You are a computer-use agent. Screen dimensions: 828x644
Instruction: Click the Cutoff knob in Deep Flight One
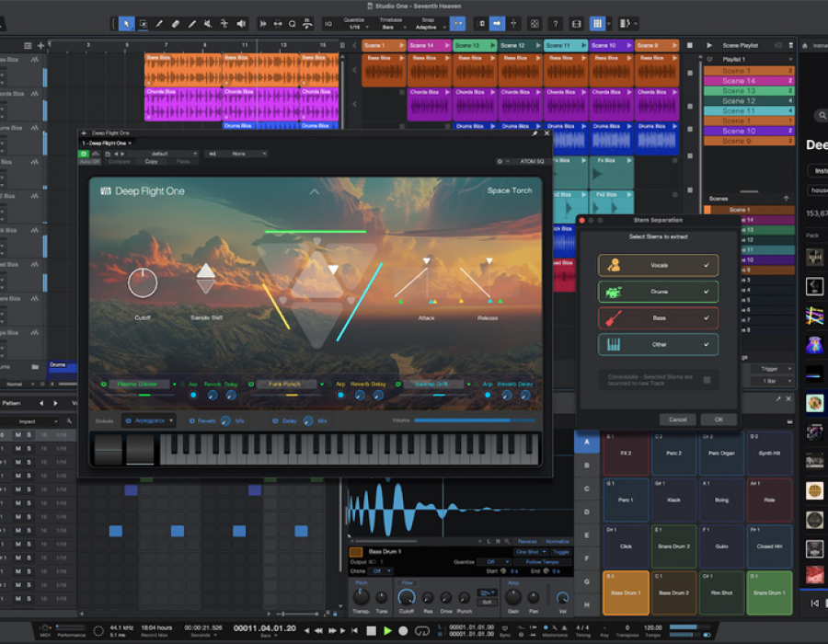143,283
